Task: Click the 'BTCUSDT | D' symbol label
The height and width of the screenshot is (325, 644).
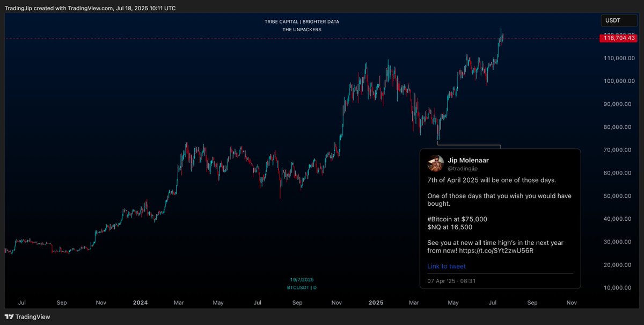Action: click(x=302, y=287)
